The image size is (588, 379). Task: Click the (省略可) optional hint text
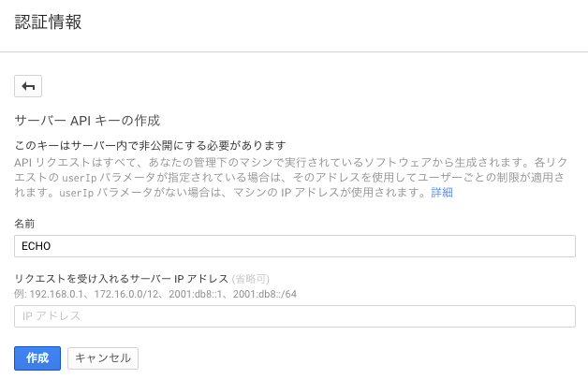tap(251, 279)
